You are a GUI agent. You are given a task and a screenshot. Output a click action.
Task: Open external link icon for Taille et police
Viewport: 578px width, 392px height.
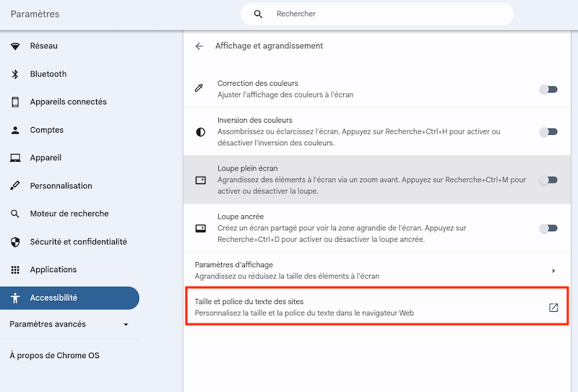553,308
